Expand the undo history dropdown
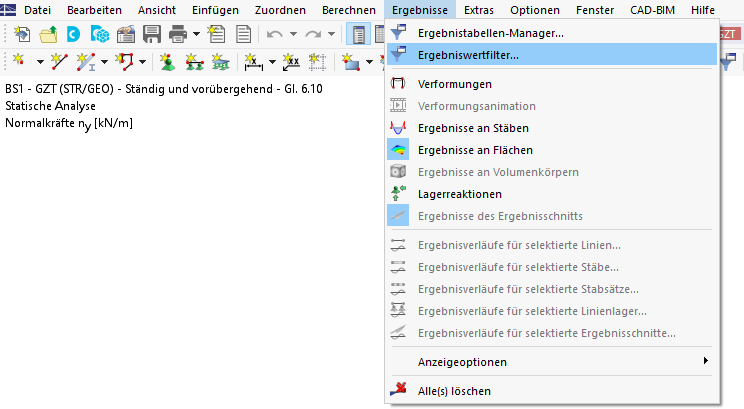The width and height of the screenshot is (744, 409). click(293, 34)
